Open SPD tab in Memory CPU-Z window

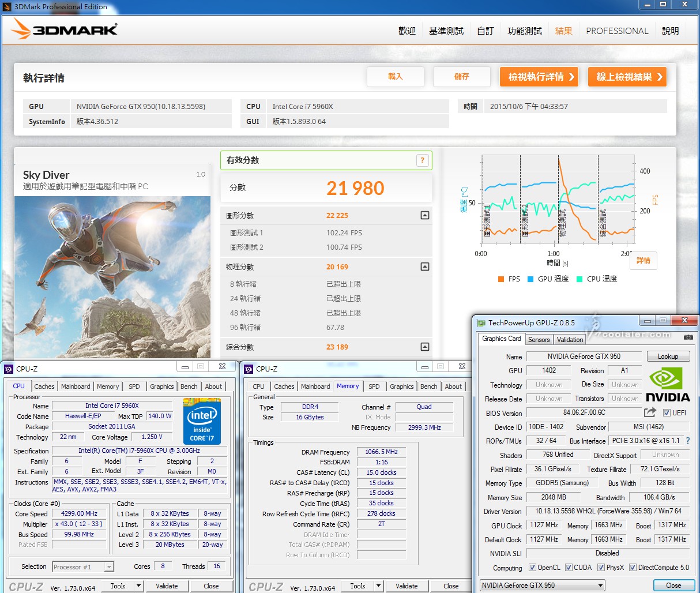click(374, 386)
